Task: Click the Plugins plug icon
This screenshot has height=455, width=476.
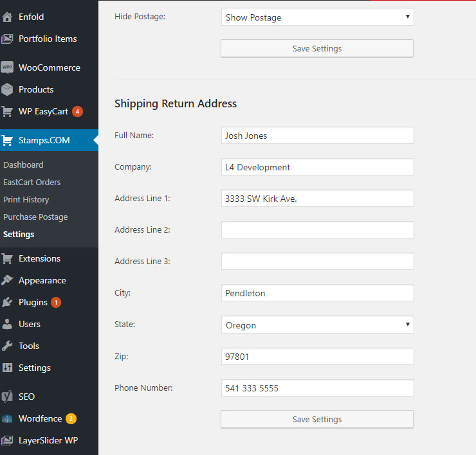Action: click(x=7, y=302)
